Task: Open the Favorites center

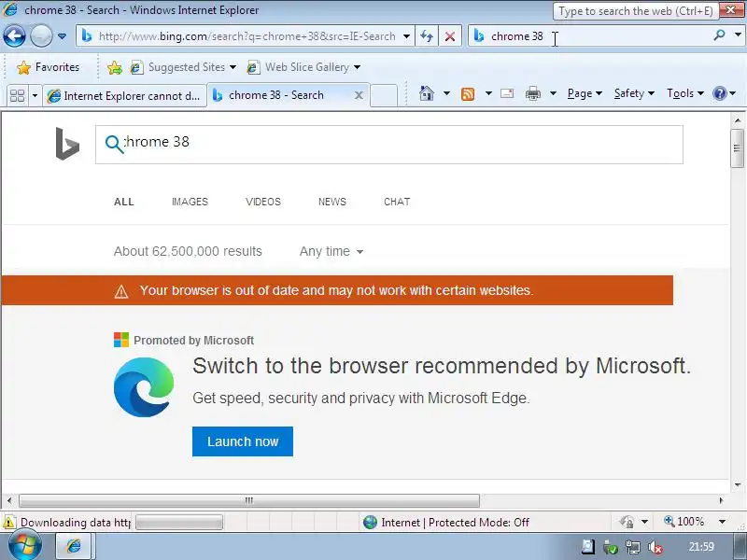Action: (48, 67)
